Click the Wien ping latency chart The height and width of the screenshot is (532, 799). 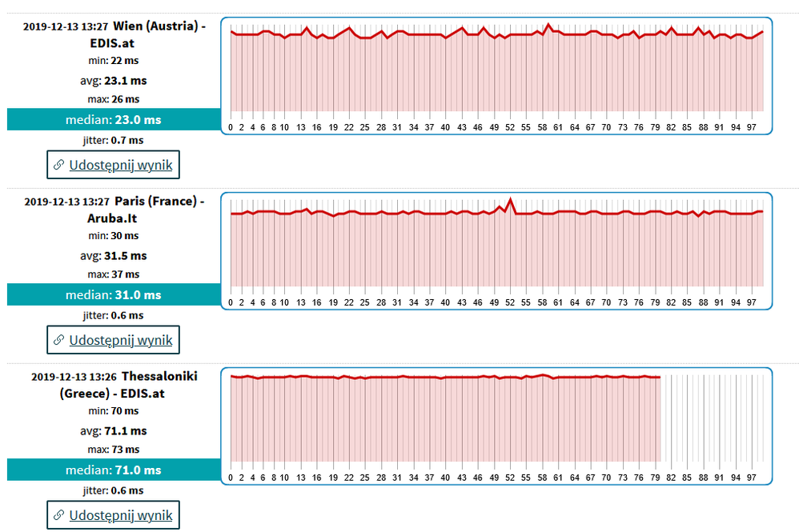click(497, 76)
